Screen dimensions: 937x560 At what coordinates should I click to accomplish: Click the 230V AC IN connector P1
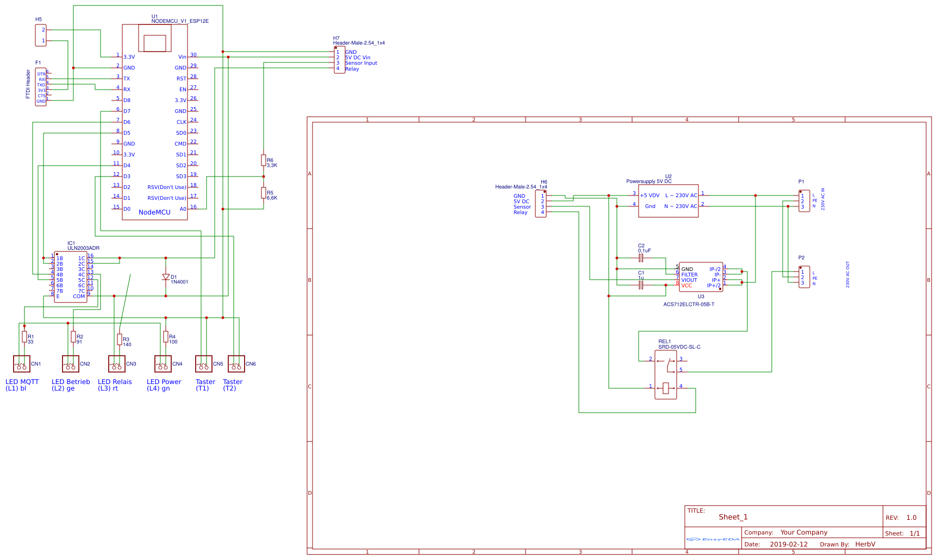803,200
